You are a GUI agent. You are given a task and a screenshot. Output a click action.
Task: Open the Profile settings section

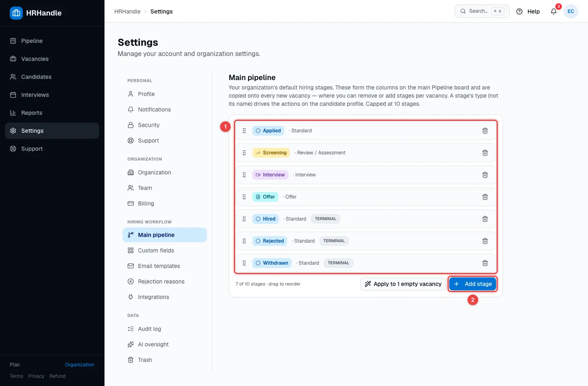(165, 94)
